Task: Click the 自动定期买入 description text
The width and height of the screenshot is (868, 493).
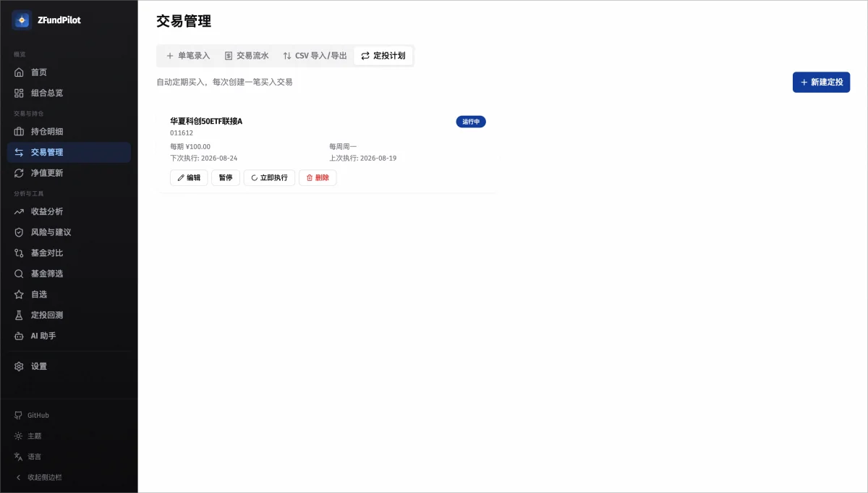Action: pyautogui.click(x=225, y=82)
